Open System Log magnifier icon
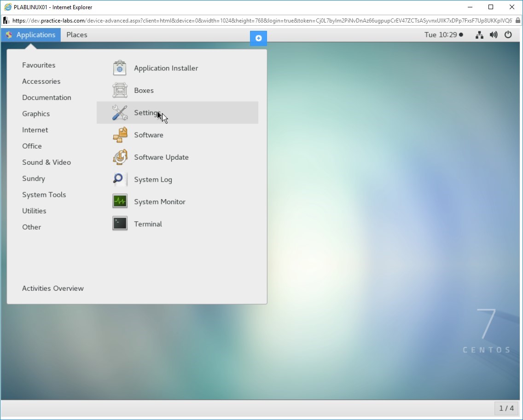The width and height of the screenshot is (523, 420). 120,179
